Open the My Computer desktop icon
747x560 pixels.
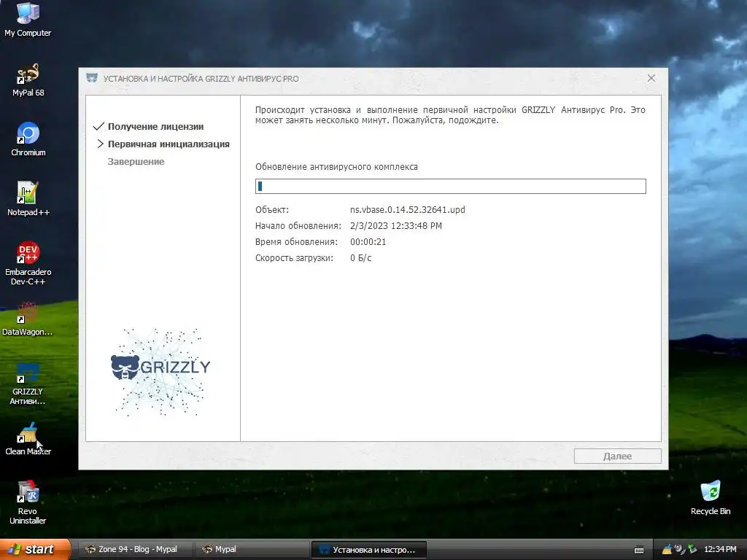coord(28,19)
